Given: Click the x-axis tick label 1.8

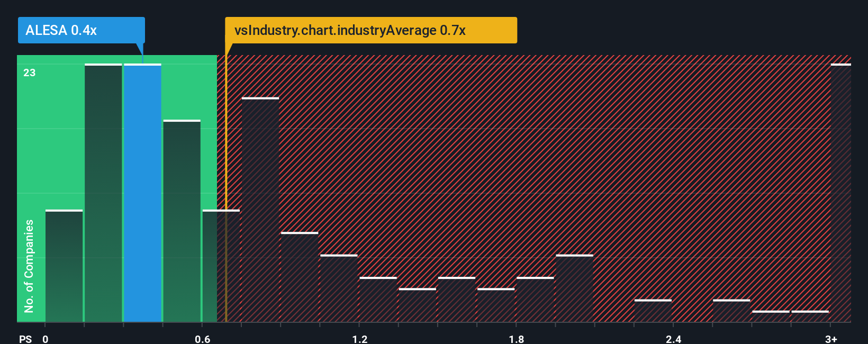Looking at the screenshot, I should click(x=517, y=339).
